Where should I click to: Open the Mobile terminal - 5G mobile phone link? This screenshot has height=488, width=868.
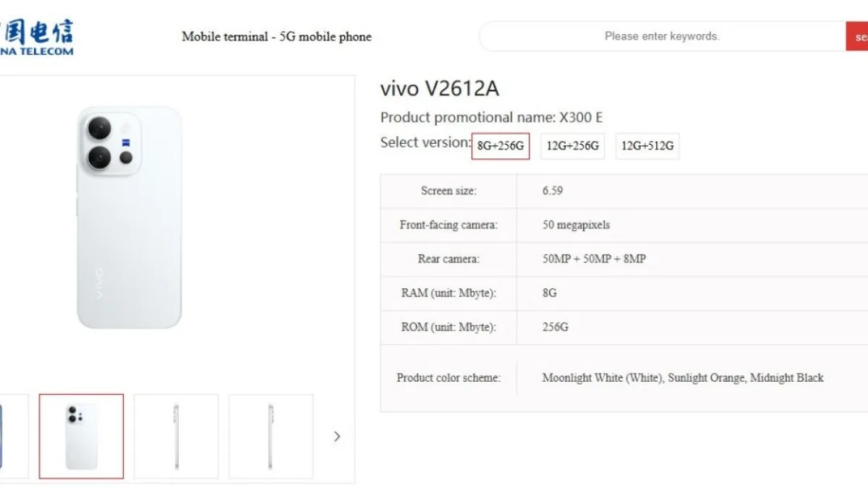pyautogui.click(x=277, y=36)
